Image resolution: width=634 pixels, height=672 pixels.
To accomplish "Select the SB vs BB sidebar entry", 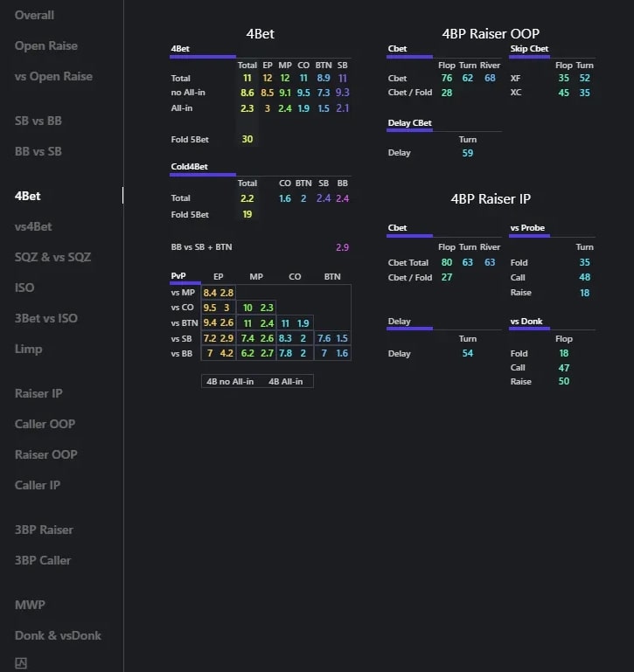I will (x=38, y=121).
